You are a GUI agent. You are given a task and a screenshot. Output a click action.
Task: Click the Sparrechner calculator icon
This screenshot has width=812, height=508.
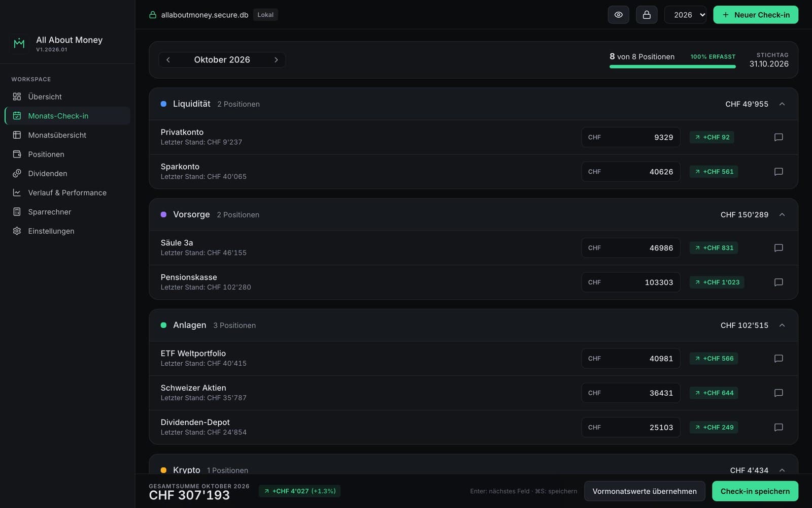17,212
